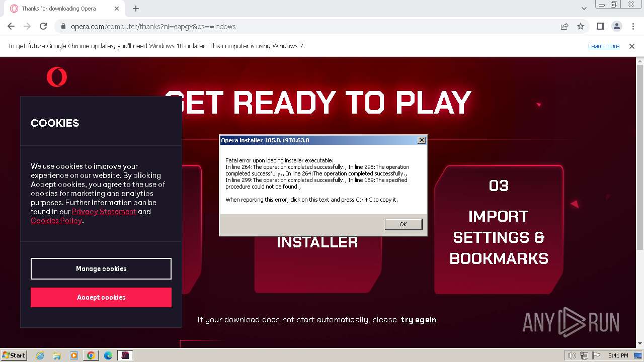Image resolution: width=644 pixels, height=362 pixels.
Task: Open the Cookies Policy link
Action: click(56, 221)
